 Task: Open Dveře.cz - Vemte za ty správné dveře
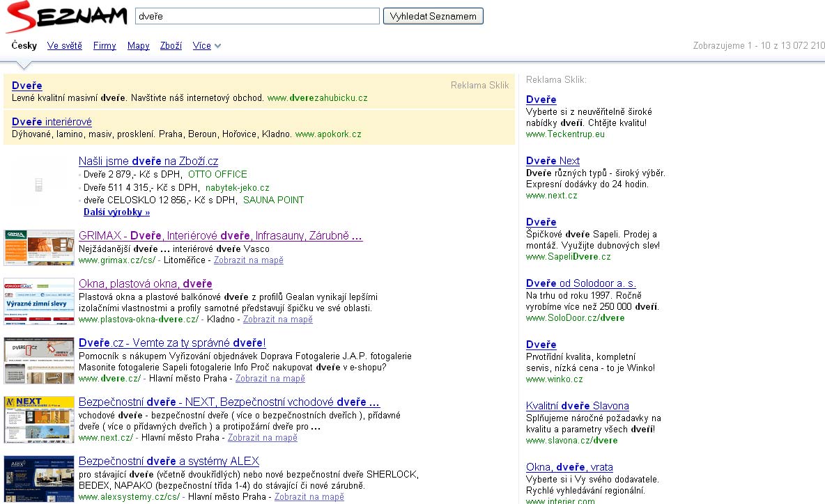coord(172,343)
